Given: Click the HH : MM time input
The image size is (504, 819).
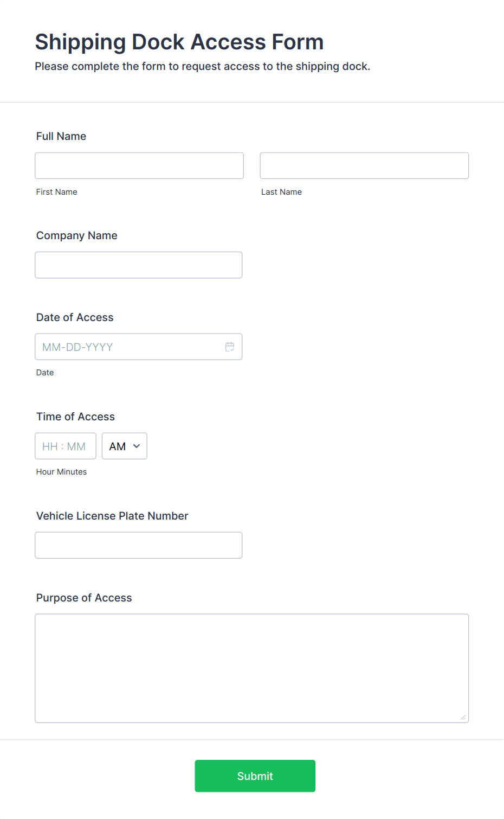Looking at the screenshot, I should [66, 446].
